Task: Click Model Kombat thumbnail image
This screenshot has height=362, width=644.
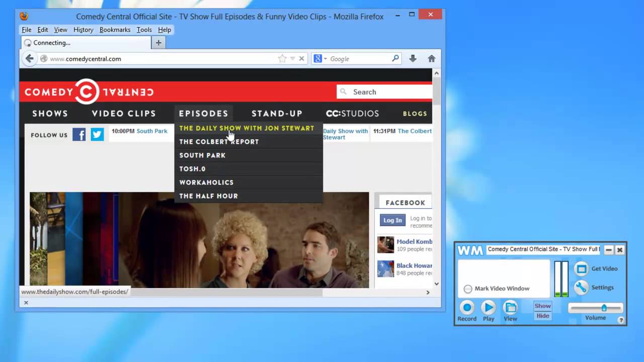Action: coord(386,245)
